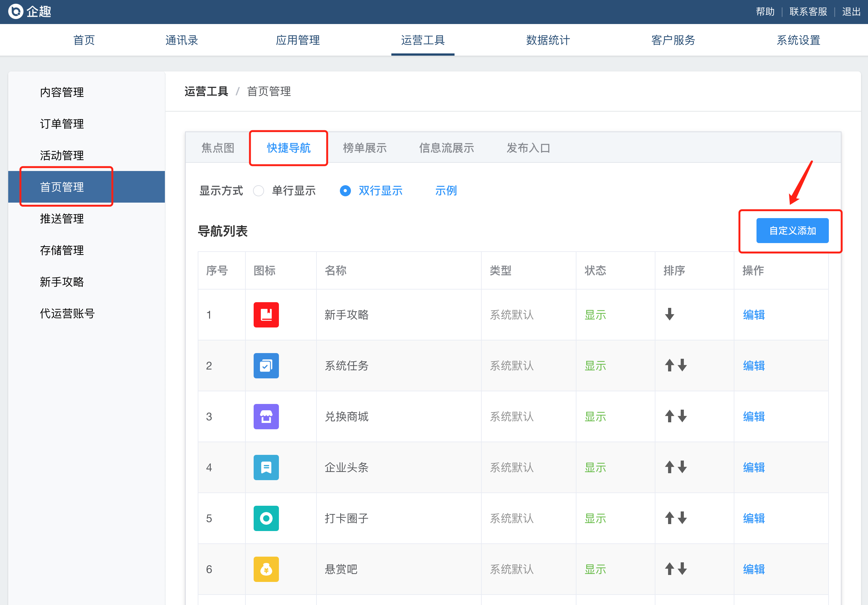Switch to the 焦点图 tab
Screen dimensions: 868x605
click(218, 148)
